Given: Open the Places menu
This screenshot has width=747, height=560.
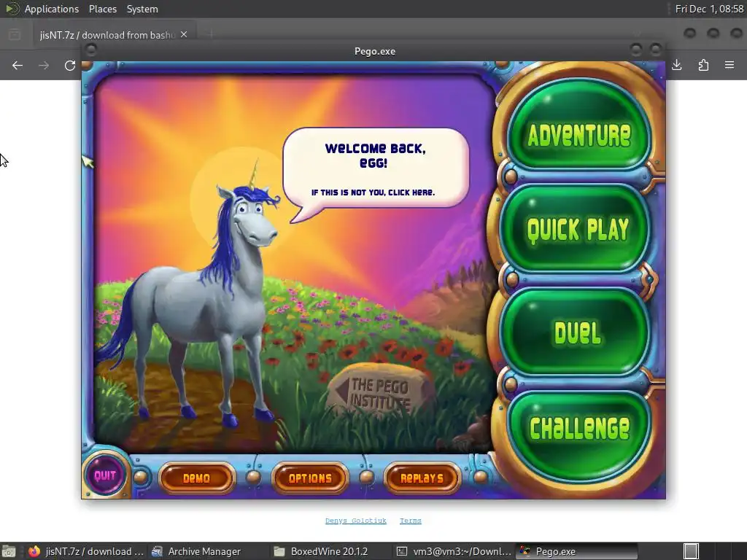Looking at the screenshot, I should point(102,9).
